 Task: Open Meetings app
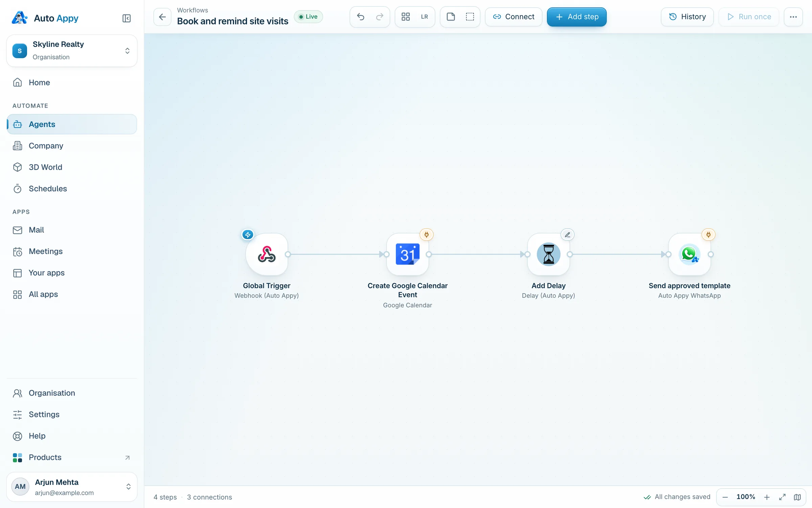(72, 251)
